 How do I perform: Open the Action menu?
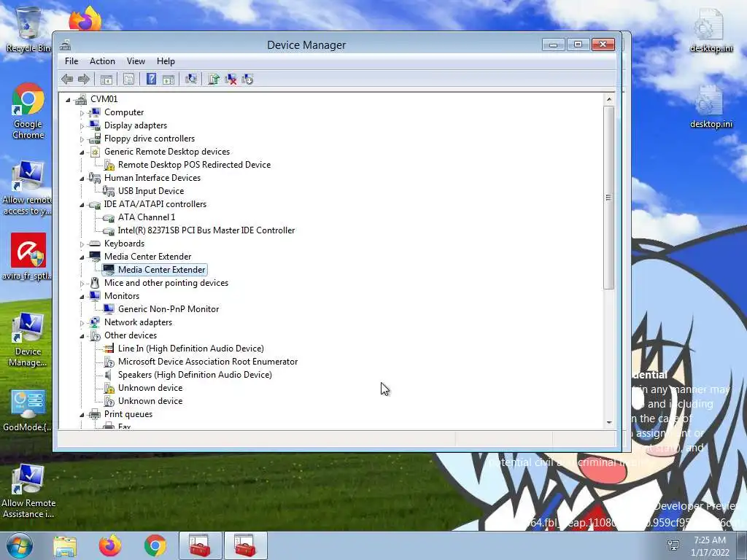pos(102,61)
